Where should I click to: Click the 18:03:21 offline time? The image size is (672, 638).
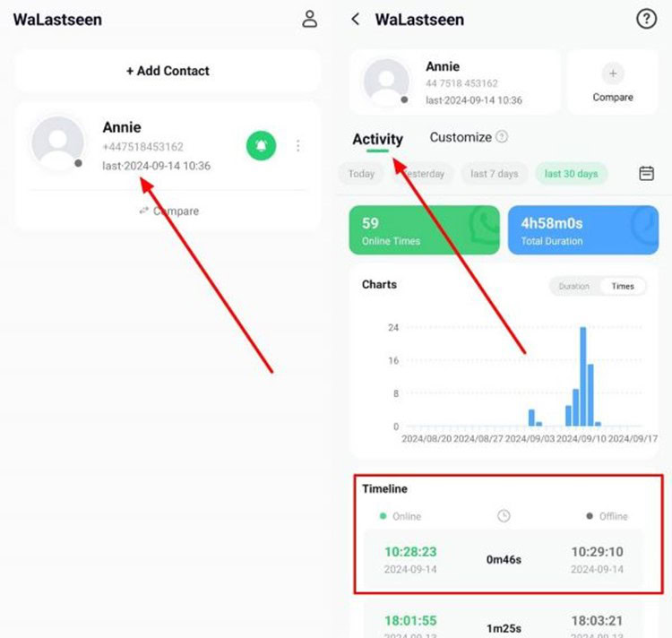[597, 620]
